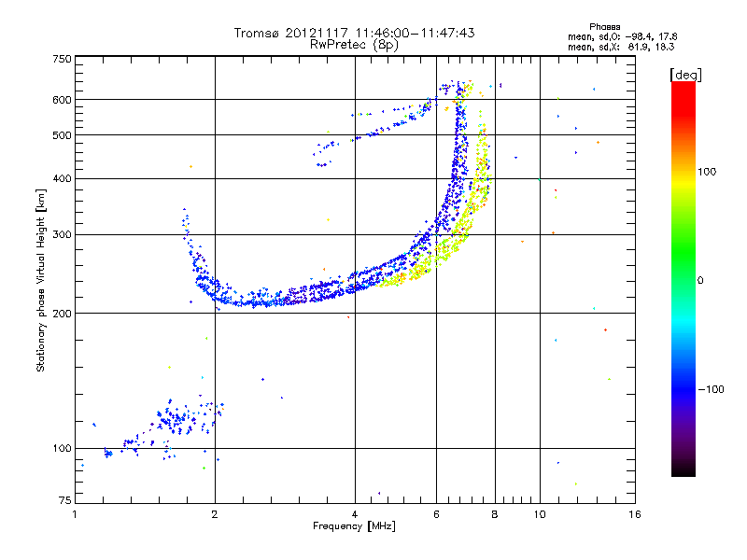Screen dimensions: 747x560
Task: Click the plot title 'Tromsø 20121117 11:46:00-11:47:43'
Action: tap(354, 33)
